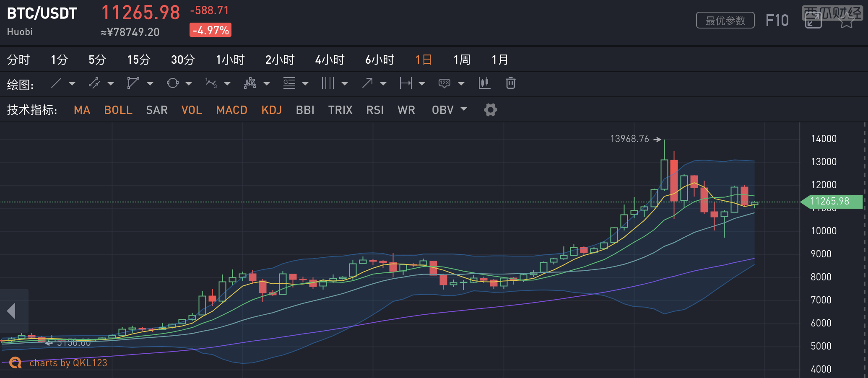The height and width of the screenshot is (378, 868).
Task: Expand the triangle shape tool dropdown arrow
Action: click(150, 83)
